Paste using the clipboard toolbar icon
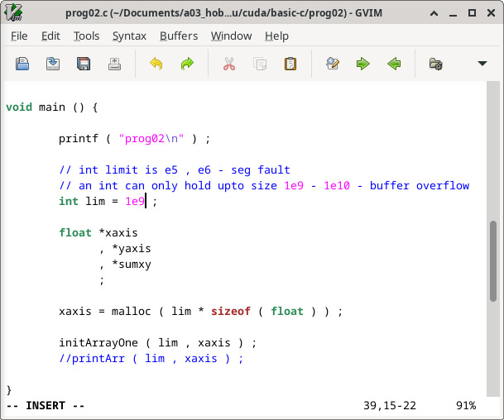The width and height of the screenshot is (504, 420). (x=290, y=64)
